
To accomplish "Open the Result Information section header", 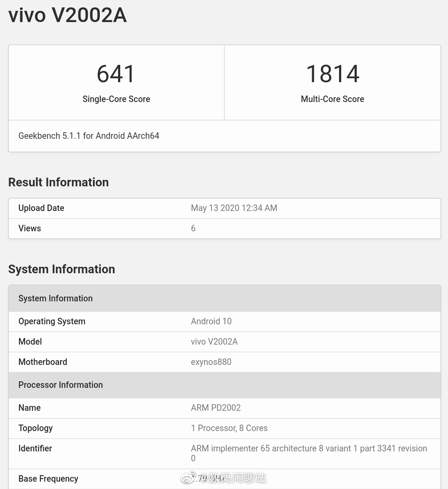I will (x=58, y=182).
